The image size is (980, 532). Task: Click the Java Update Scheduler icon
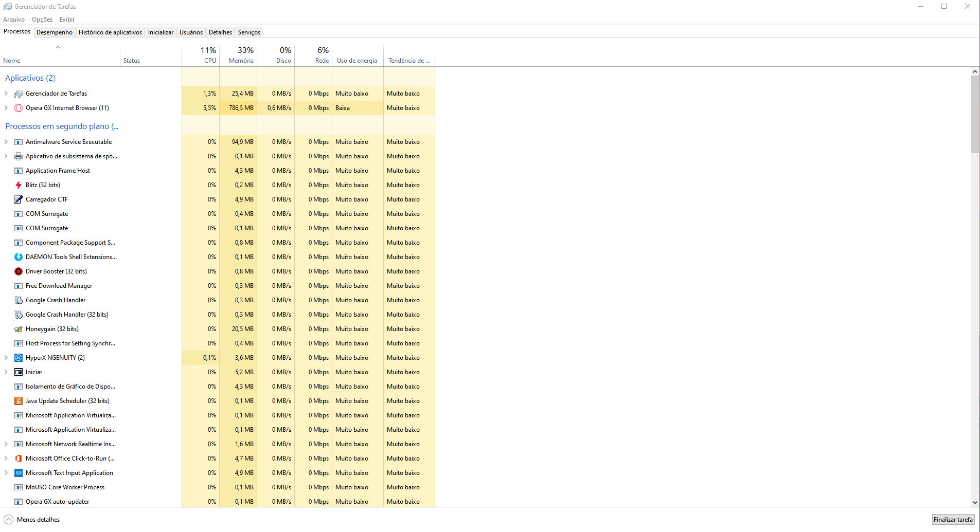tap(19, 401)
